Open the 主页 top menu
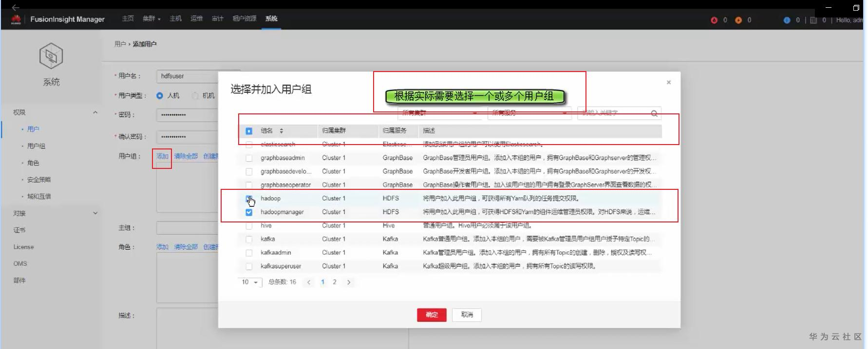This screenshot has height=349, width=868. 128,18
